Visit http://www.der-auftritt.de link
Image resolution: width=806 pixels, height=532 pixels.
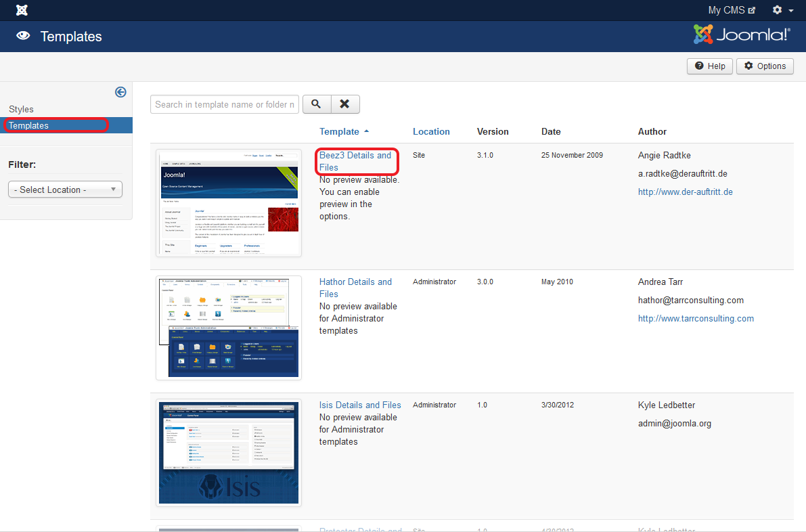[686, 192]
